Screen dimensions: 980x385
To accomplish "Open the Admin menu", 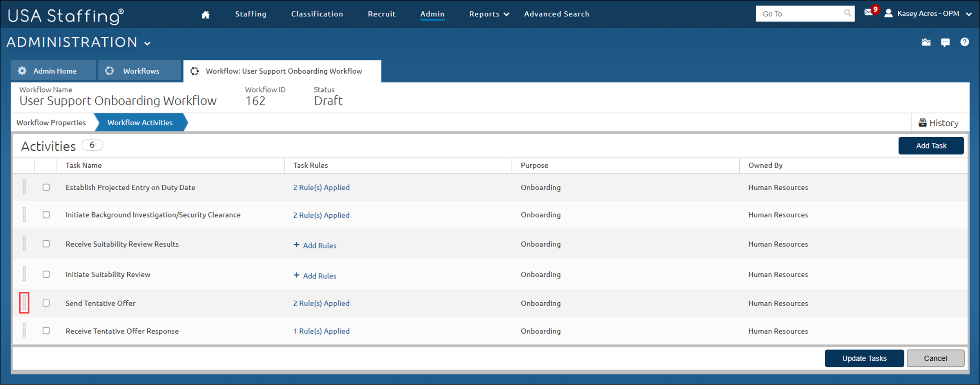I will pos(432,14).
